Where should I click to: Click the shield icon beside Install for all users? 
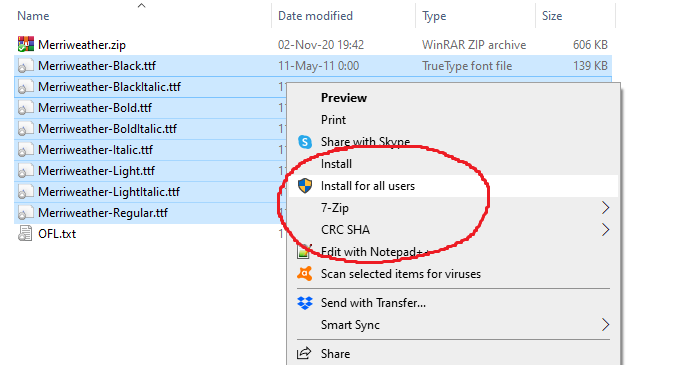click(x=305, y=186)
